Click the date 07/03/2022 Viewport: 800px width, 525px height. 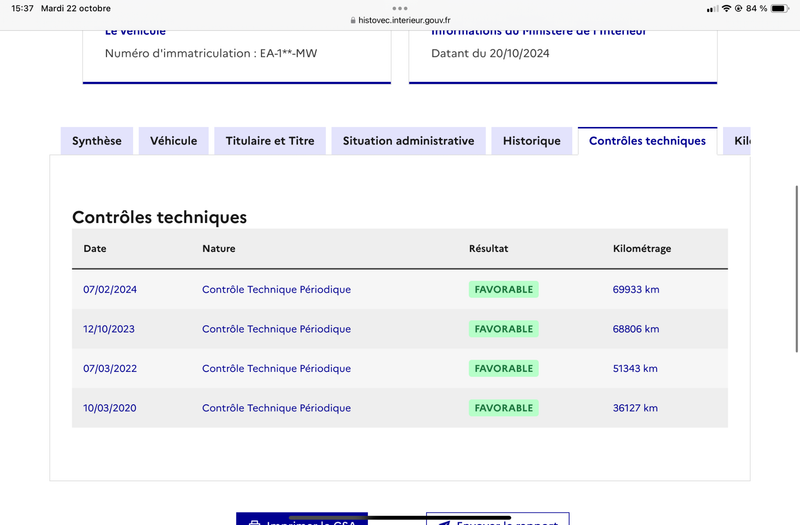(x=110, y=368)
